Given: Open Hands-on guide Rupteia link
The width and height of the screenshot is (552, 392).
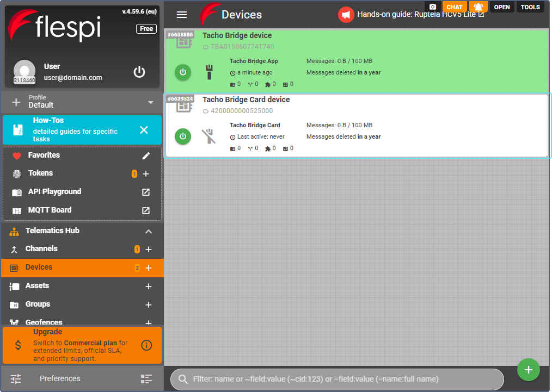Looking at the screenshot, I should [421, 15].
